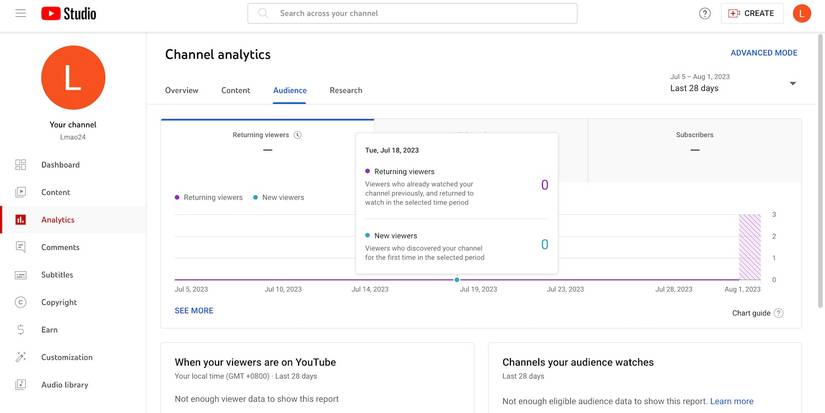Click the Your channel label

[73, 125]
